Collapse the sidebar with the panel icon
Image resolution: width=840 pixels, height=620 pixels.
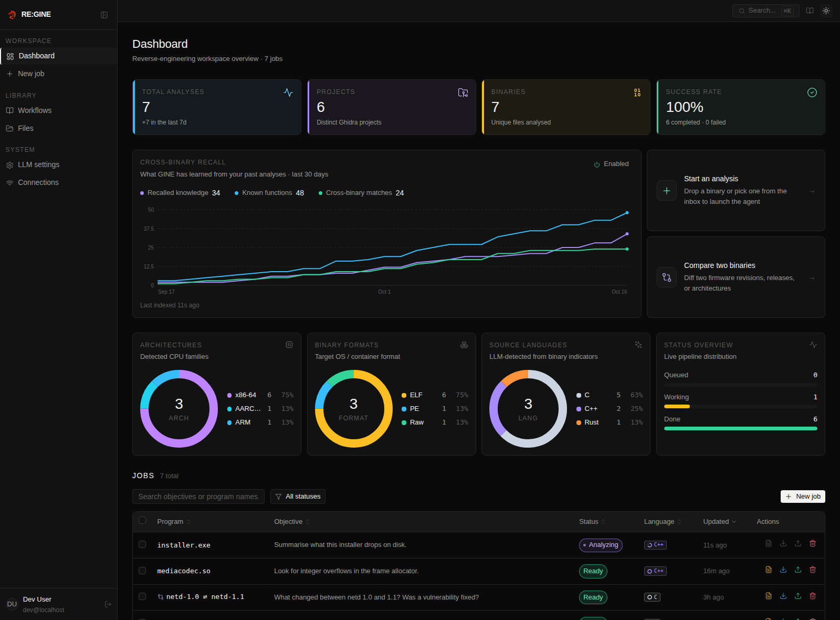point(104,15)
